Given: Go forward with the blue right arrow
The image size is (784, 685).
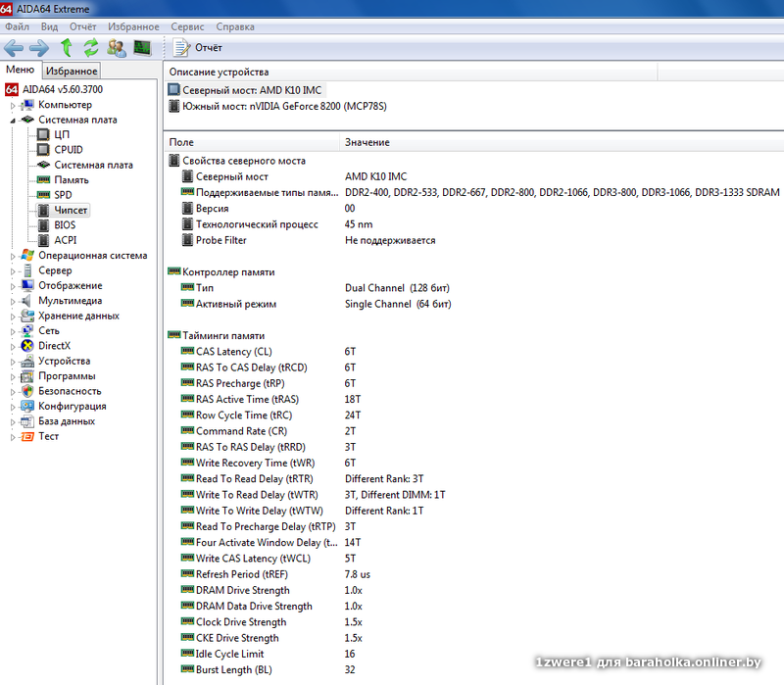Looking at the screenshot, I should click(39, 48).
